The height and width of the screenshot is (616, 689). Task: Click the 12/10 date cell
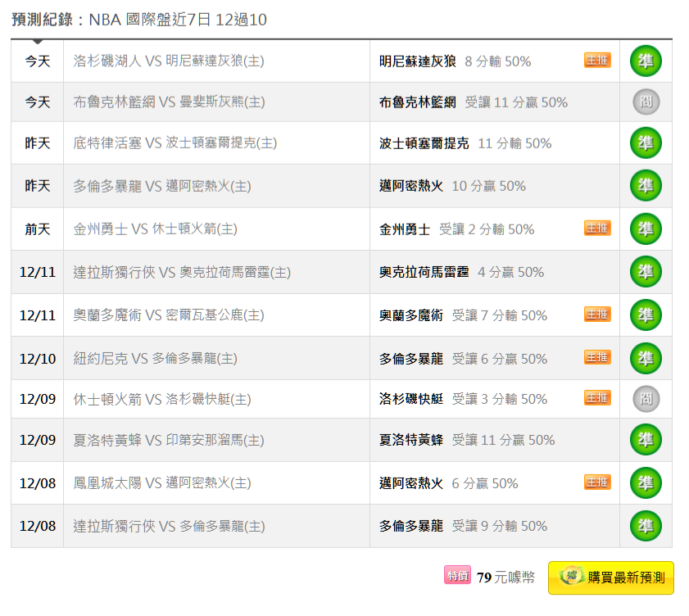(38, 359)
